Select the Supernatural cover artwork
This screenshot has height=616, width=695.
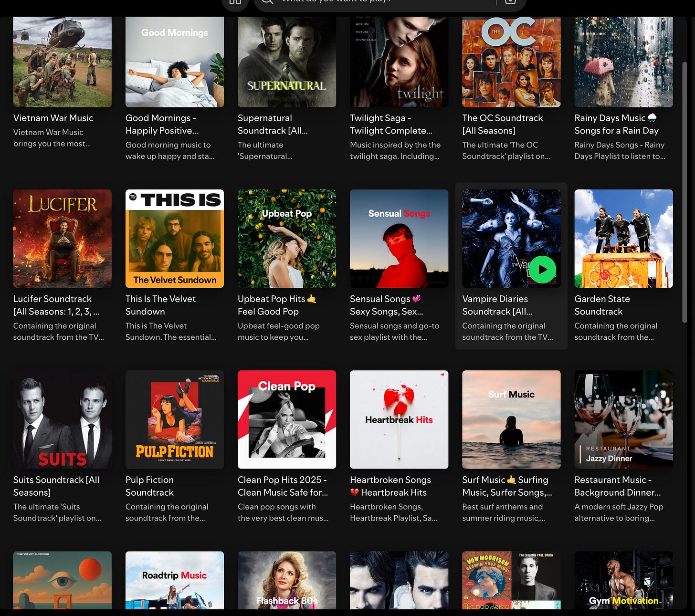[x=287, y=62]
